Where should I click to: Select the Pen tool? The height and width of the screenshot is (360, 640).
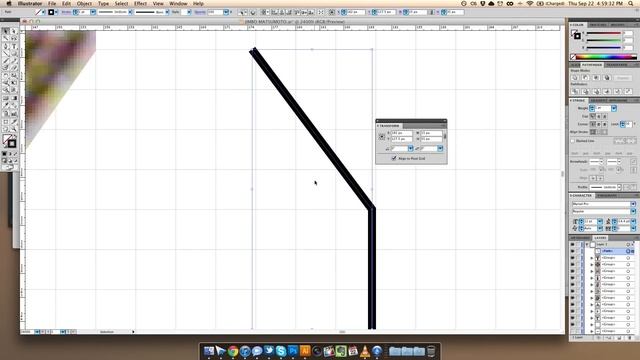pyautogui.click(x=6, y=46)
